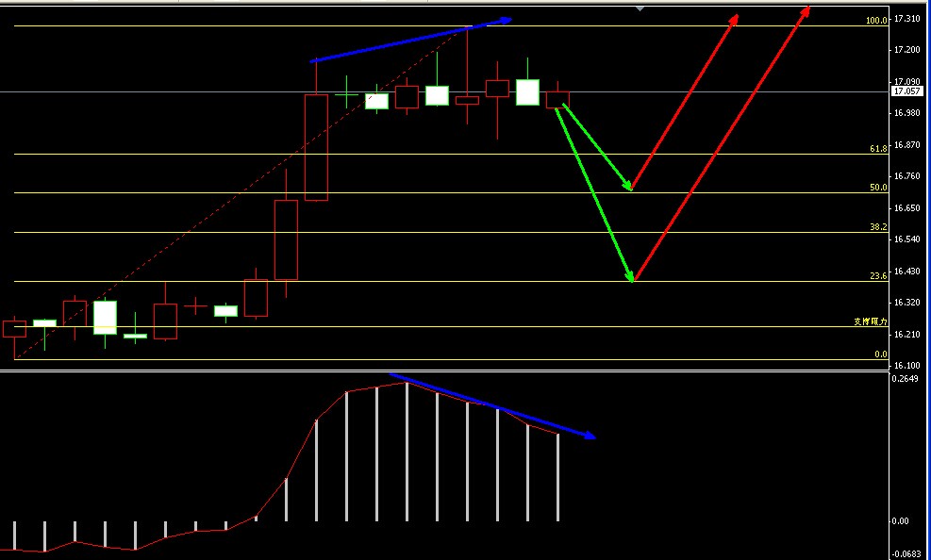Click the chart shift triangle marker at top

click(x=640, y=8)
